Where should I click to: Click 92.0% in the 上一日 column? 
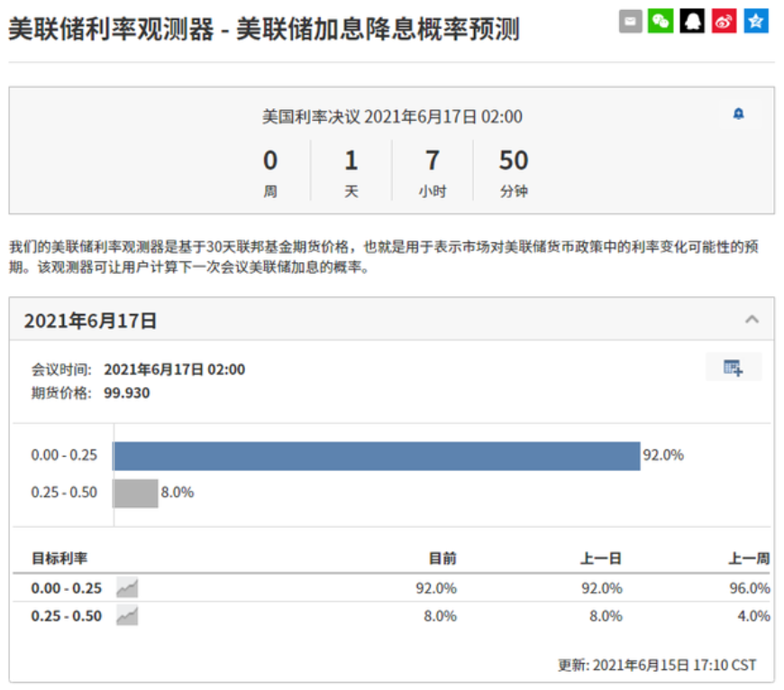tap(601, 588)
